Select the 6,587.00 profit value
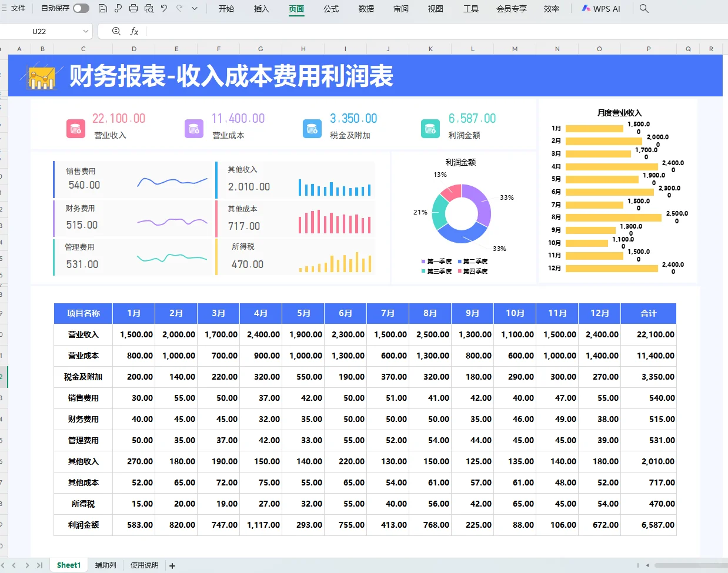This screenshot has width=728, height=573. click(x=472, y=119)
